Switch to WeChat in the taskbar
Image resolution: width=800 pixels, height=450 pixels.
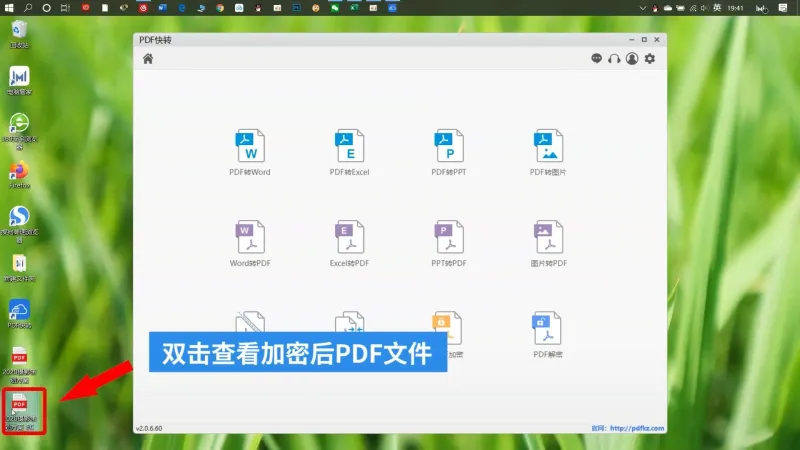pyautogui.click(x=335, y=8)
